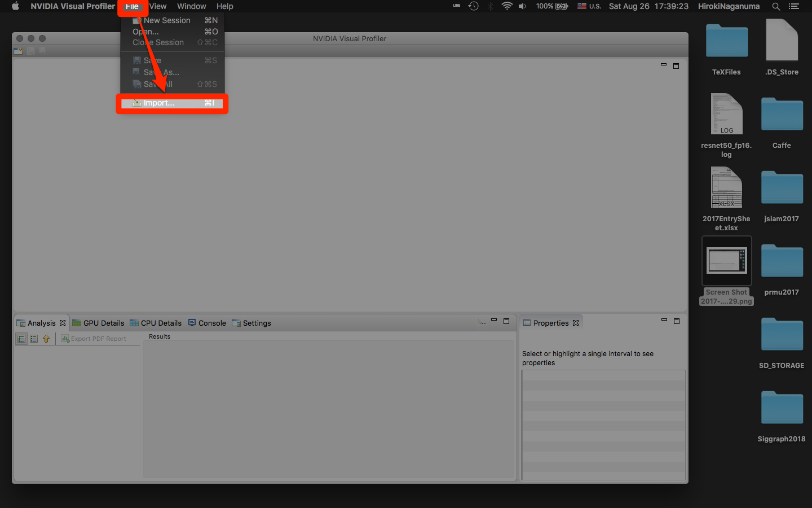Switch to the Console tab
The height and width of the screenshot is (508, 812).
click(x=207, y=322)
